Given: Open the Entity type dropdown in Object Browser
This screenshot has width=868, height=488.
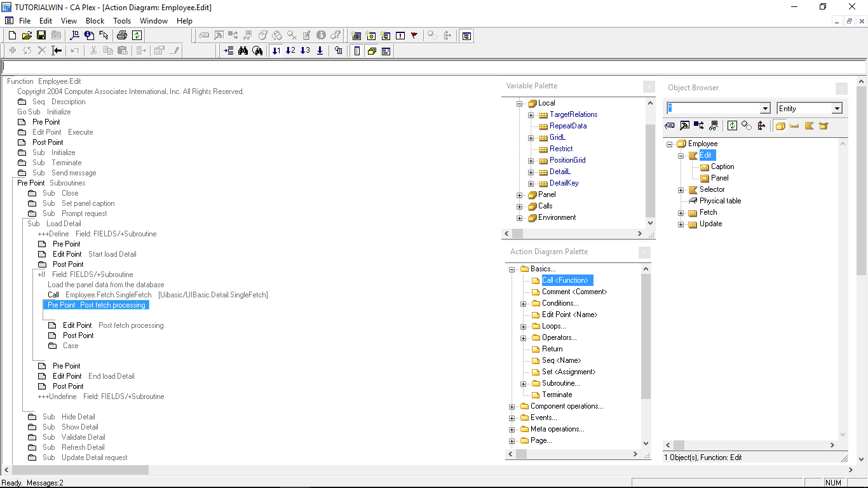Looking at the screenshot, I should 836,108.
